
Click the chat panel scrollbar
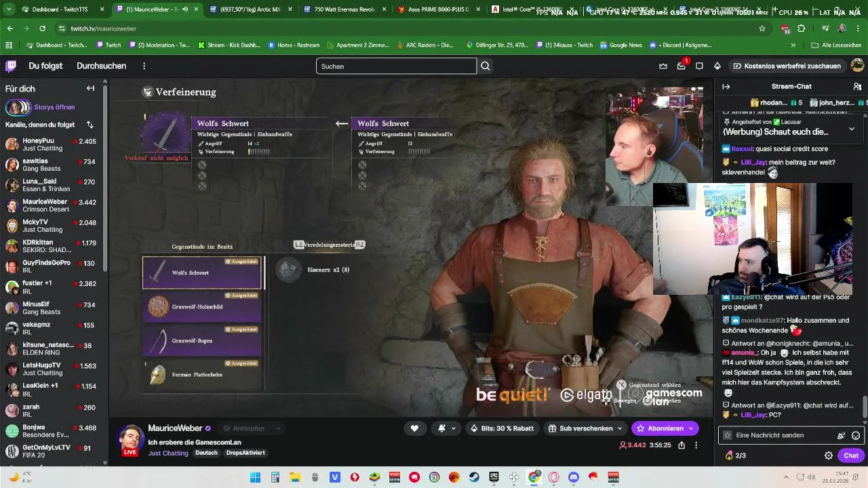(864, 407)
